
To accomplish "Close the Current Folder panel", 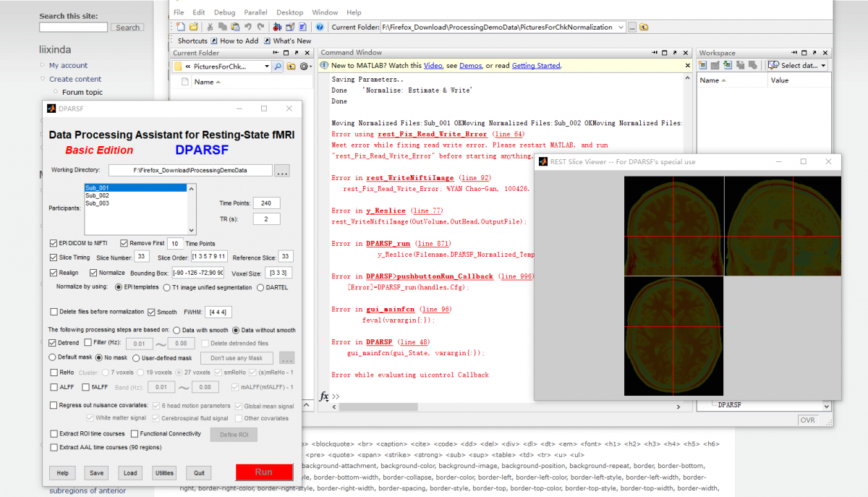I will (307, 53).
